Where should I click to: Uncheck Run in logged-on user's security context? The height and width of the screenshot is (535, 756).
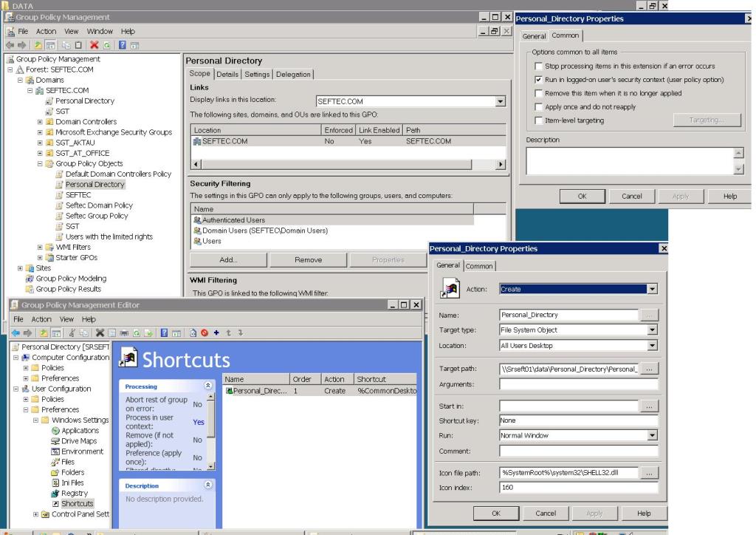click(x=538, y=80)
